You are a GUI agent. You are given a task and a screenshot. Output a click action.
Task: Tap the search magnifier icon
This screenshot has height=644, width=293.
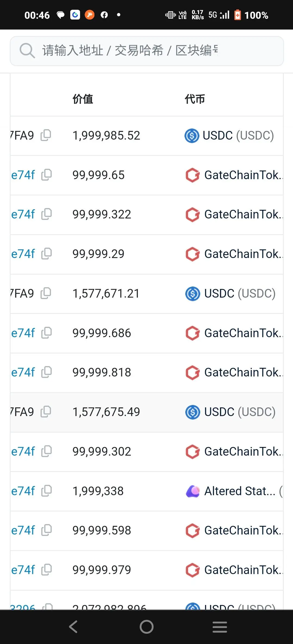click(27, 50)
